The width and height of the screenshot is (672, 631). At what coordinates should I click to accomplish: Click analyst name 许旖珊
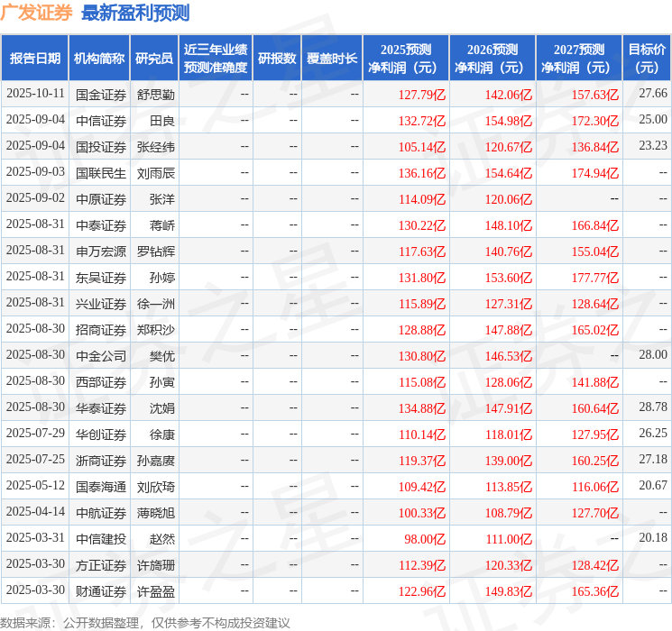coord(155,565)
